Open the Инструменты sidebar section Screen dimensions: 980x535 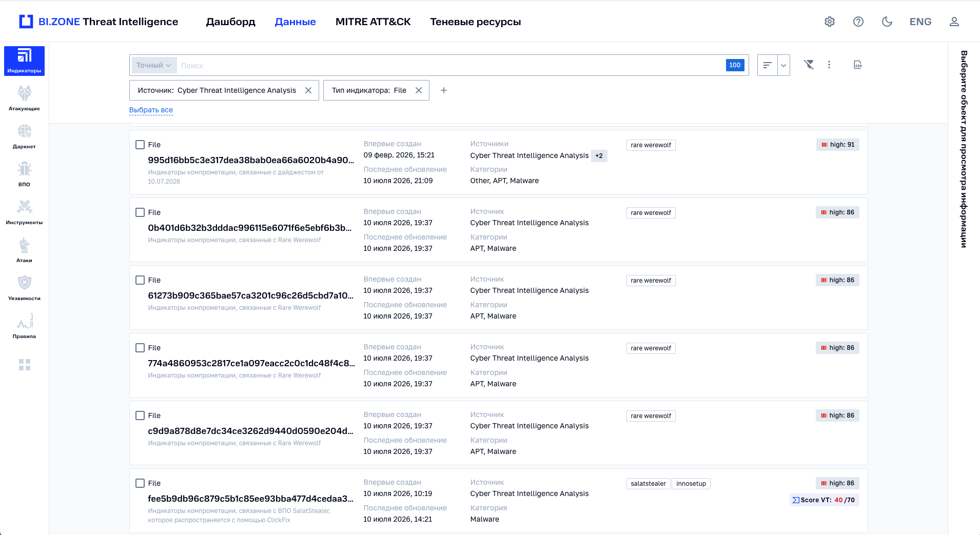coord(24,212)
